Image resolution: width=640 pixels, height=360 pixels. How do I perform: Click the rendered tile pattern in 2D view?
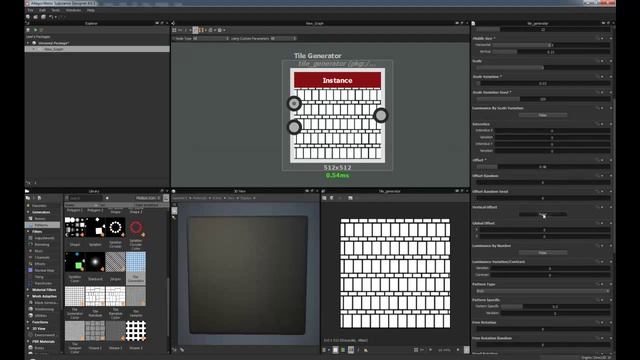395,273
